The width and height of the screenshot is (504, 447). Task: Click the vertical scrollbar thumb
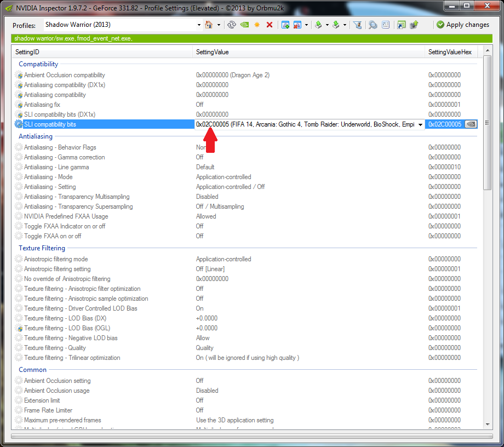coord(487,123)
